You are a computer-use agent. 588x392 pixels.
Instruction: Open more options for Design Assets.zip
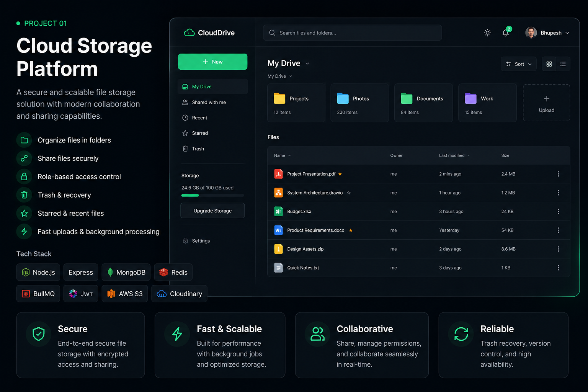[558, 249]
